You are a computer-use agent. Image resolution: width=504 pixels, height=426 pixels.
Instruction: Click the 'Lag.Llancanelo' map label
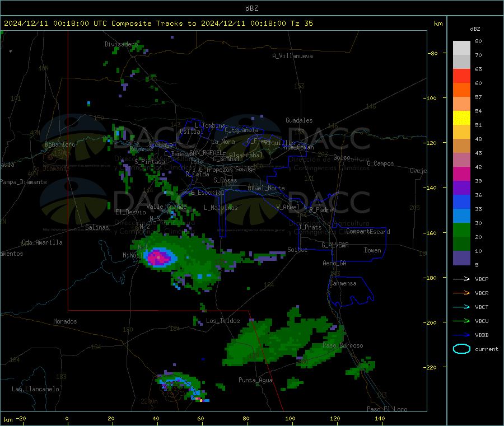pyautogui.click(x=35, y=390)
